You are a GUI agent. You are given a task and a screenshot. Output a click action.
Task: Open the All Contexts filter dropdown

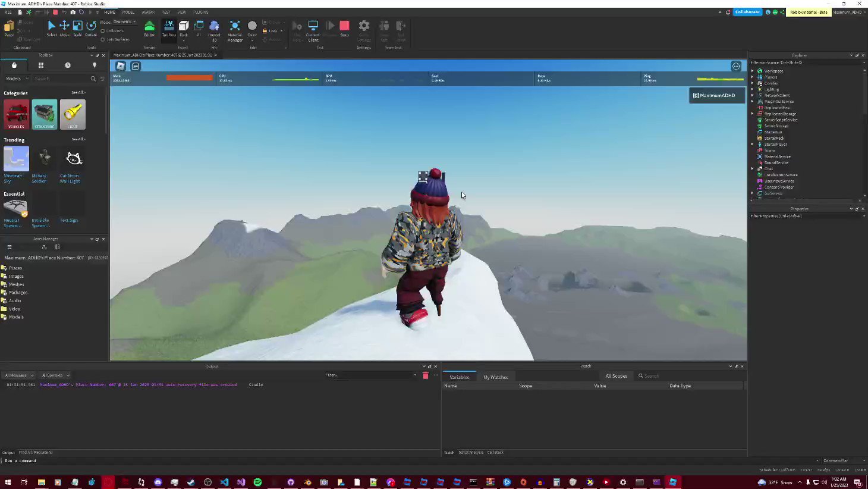point(55,375)
